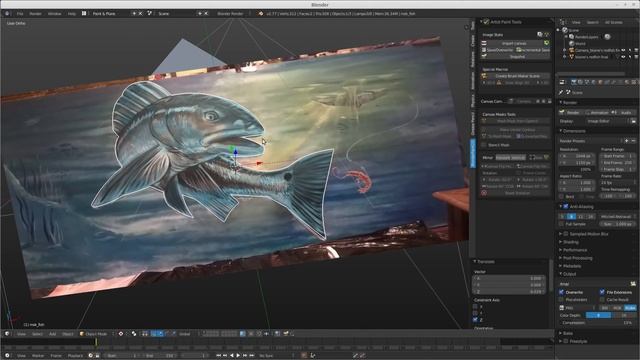Switch to the Tools tab in the tool shelf
The image size is (640, 360).
coord(473,25)
